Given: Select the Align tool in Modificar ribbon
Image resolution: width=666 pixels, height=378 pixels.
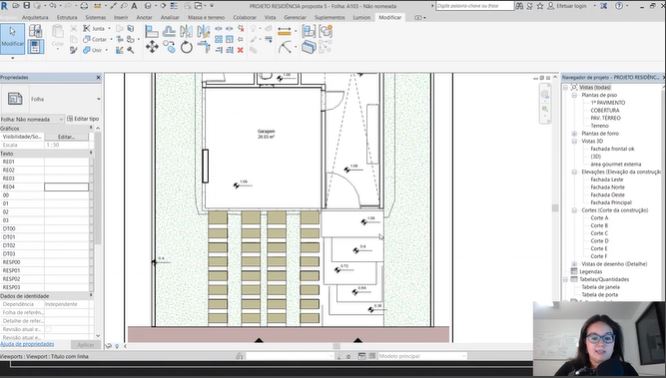Looking at the screenshot, I should [152, 31].
